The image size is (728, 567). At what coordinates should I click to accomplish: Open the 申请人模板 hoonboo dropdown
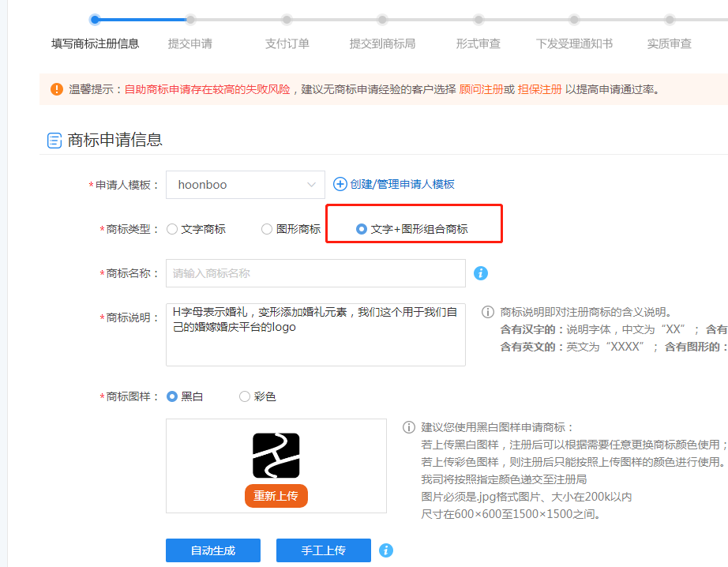[x=245, y=185]
